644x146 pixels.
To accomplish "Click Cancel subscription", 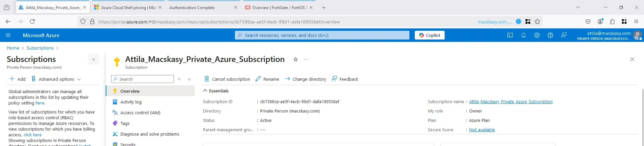I will (227, 79).
